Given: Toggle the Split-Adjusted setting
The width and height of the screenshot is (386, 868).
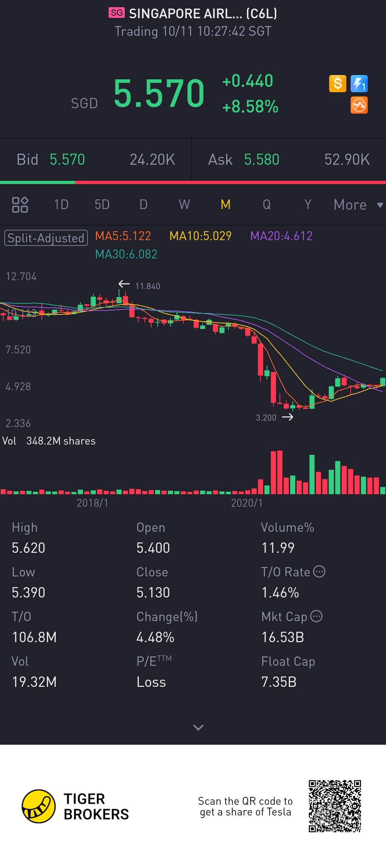Looking at the screenshot, I should click(46, 238).
